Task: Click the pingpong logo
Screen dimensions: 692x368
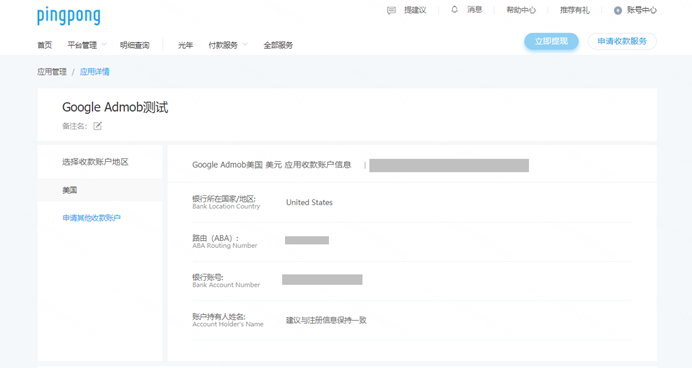Action: (69, 16)
